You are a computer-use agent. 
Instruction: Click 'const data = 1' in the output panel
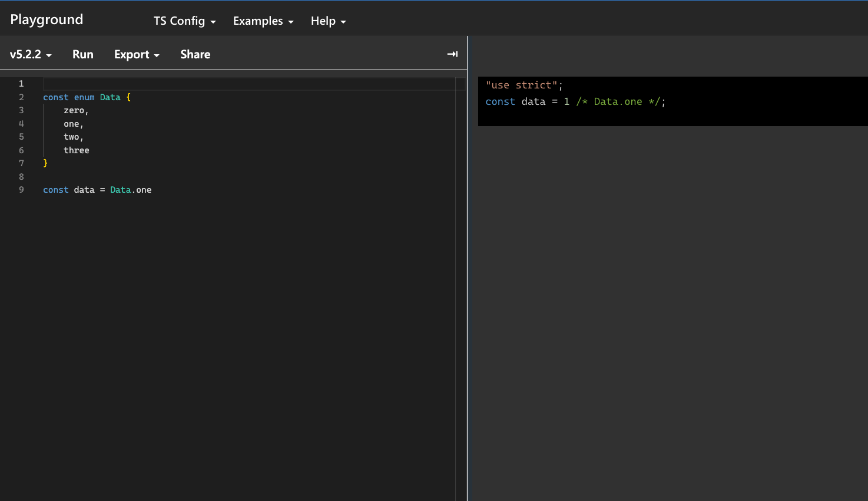[x=528, y=101]
